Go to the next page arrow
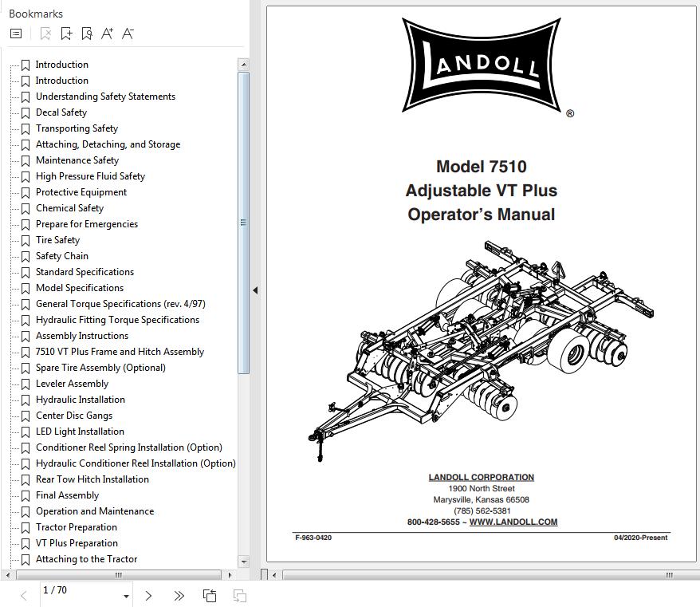Image resolution: width=700 pixels, height=607 pixels. [x=148, y=596]
